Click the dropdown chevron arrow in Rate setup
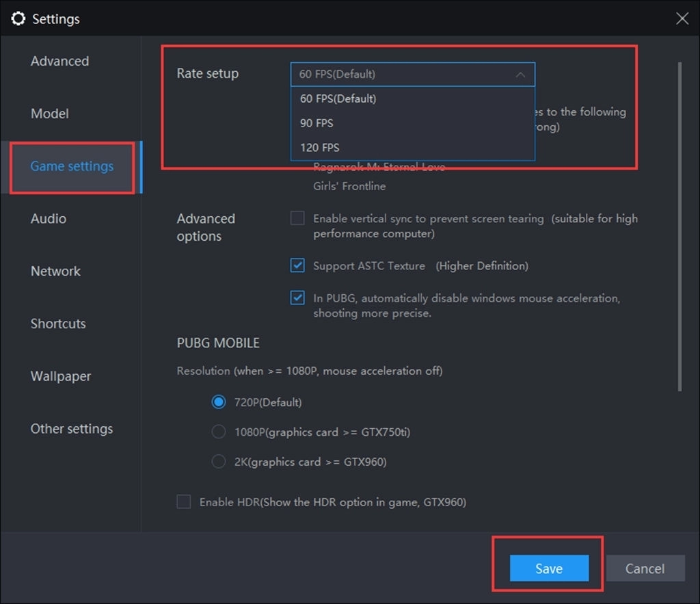Screen dimensions: 700x604 tap(520, 75)
